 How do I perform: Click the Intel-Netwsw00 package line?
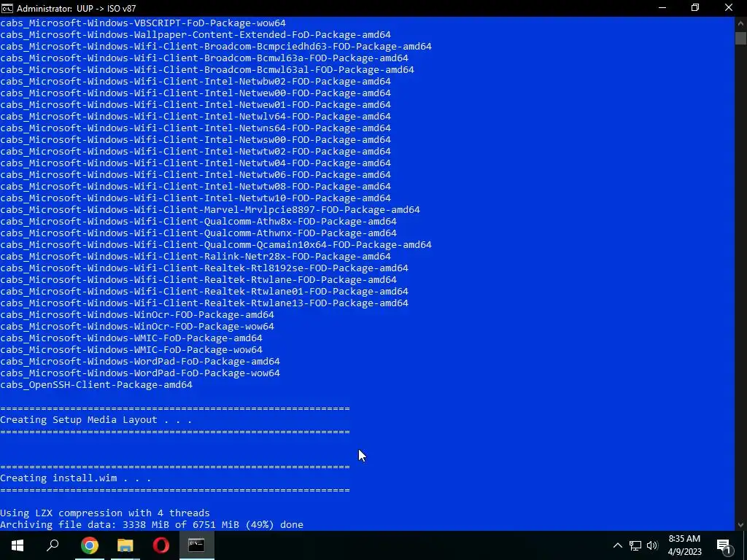196,140
